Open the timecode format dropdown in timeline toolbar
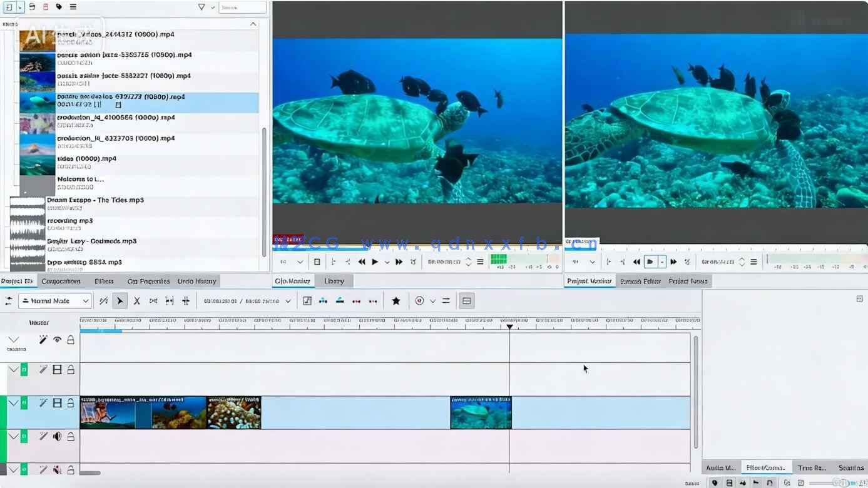868x488 pixels. point(288,301)
